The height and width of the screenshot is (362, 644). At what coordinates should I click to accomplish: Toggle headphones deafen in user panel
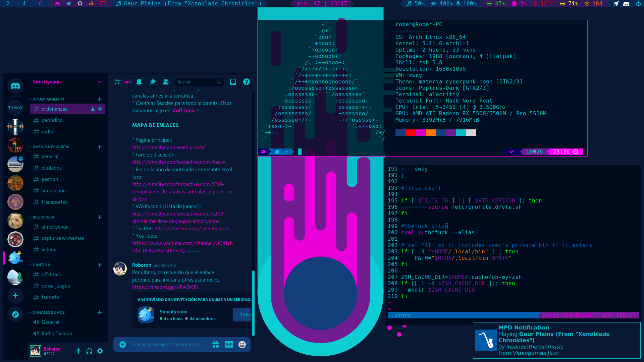[89, 351]
